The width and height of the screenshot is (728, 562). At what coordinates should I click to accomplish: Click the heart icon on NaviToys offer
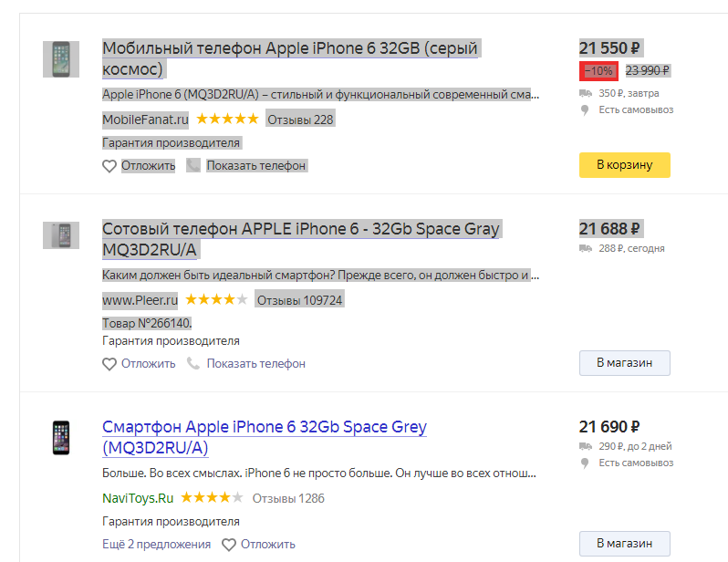point(229,545)
